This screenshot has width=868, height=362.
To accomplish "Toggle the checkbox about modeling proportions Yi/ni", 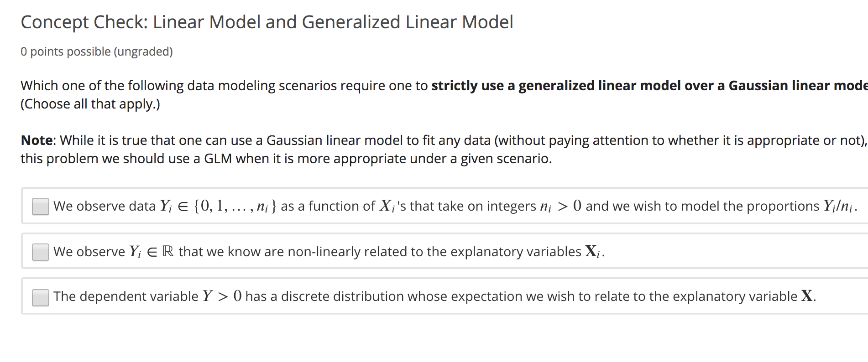I will click(x=40, y=206).
